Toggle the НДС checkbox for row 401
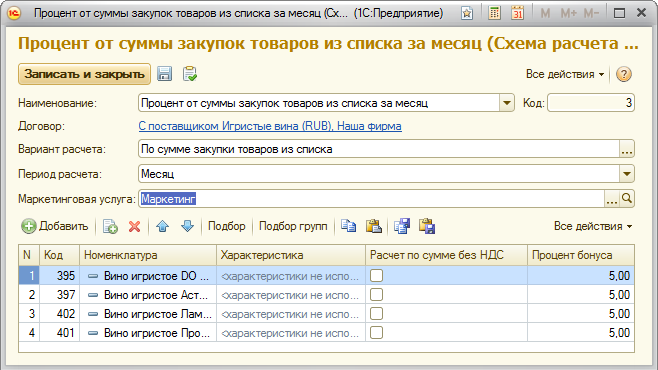The height and width of the screenshot is (370, 658). (376, 333)
